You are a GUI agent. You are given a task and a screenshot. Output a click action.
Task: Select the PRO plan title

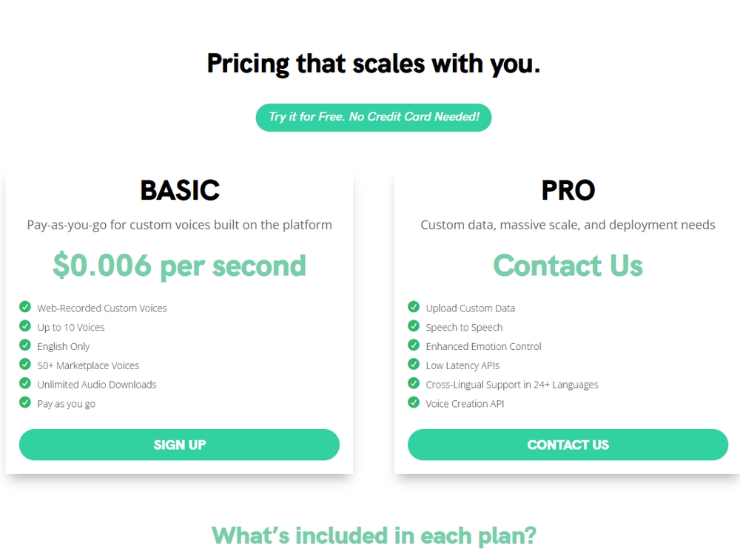click(x=568, y=191)
